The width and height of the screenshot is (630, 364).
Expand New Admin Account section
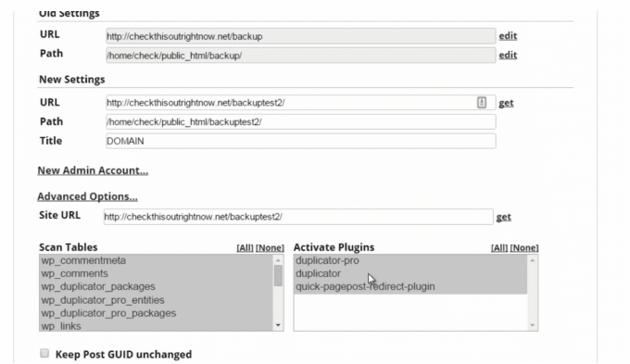coord(93,170)
